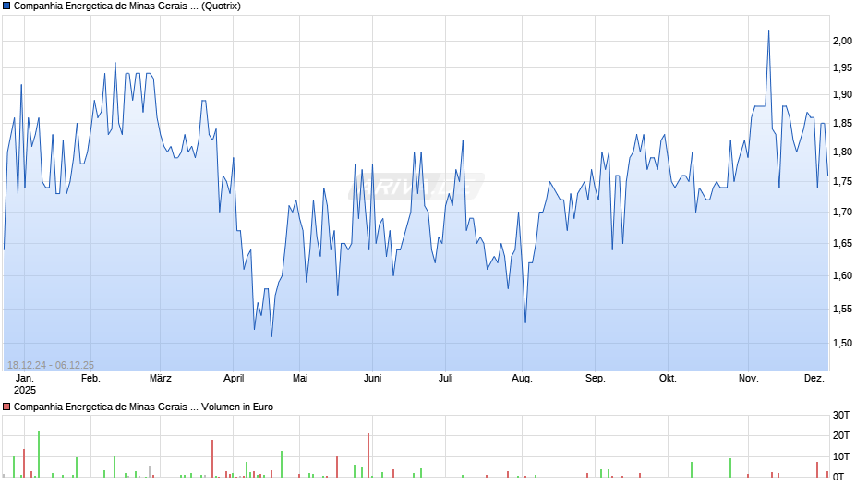Click the red volume bar in early December
This screenshot has height=486, width=868.
(x=816, y=470)
